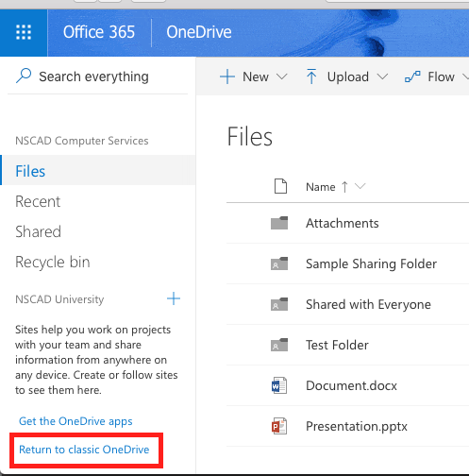Open the Office 365 app launcher grid
469x476 pixels.
(24, 32)
